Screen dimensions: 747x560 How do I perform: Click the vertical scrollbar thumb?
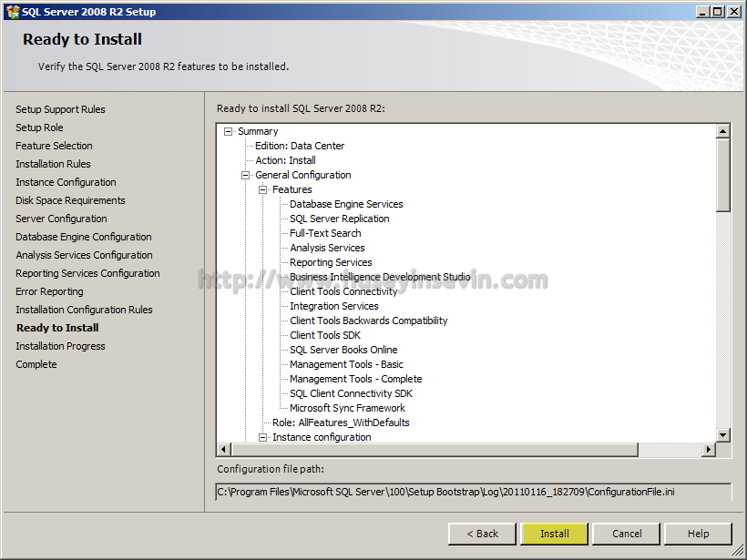[722, 175]
